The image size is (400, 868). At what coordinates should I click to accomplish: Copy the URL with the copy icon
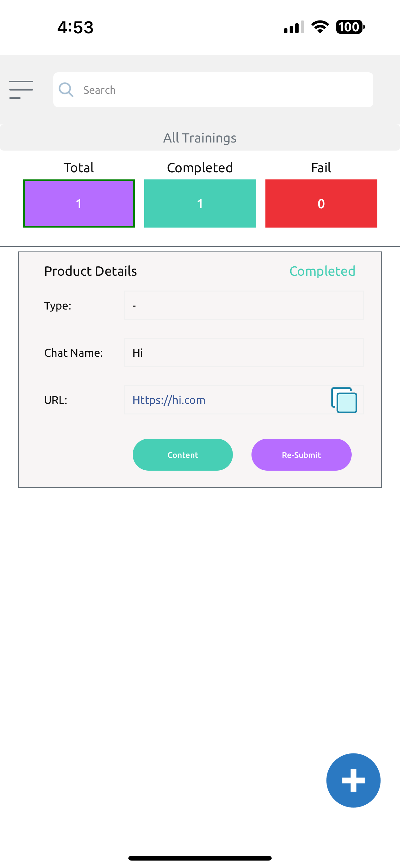tap(344, 400)
